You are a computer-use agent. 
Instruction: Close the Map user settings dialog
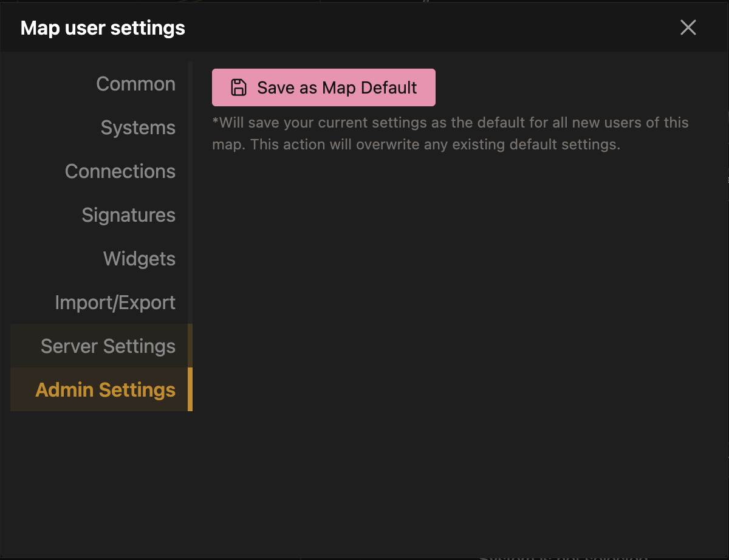pyautogui.click(x=688, y=27)
